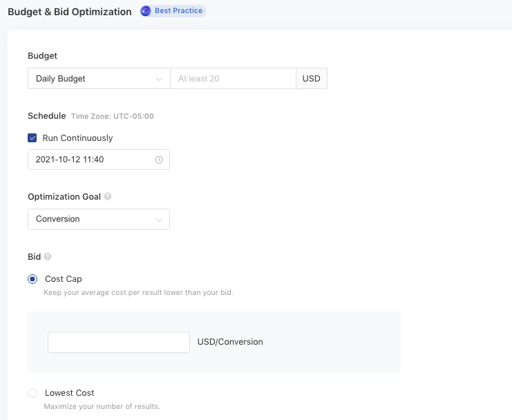This screenshot has height=420, width=512.
Task: Click the Daily Budget dropdown chevron
Action: (x=159, y=79)
